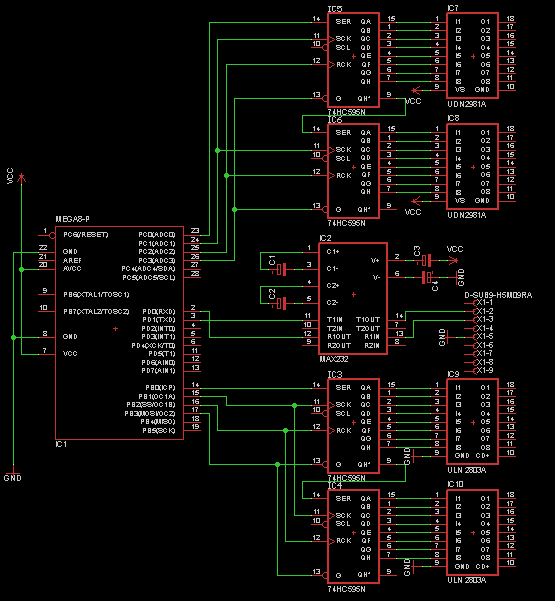Click the PD7(AIN1) pin label

pos(158,371)
